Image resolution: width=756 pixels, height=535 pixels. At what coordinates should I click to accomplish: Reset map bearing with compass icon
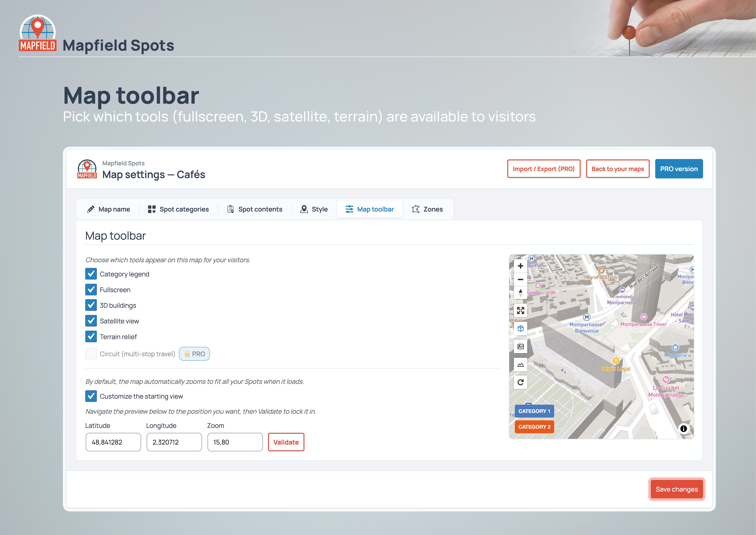point(520,293)
